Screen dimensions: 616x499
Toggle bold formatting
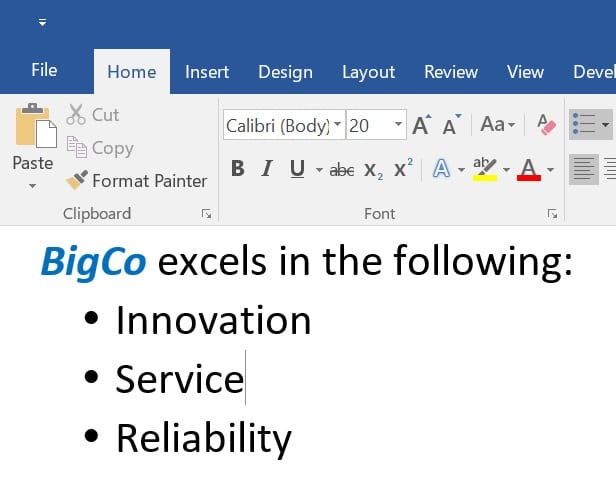pos(237,170)
